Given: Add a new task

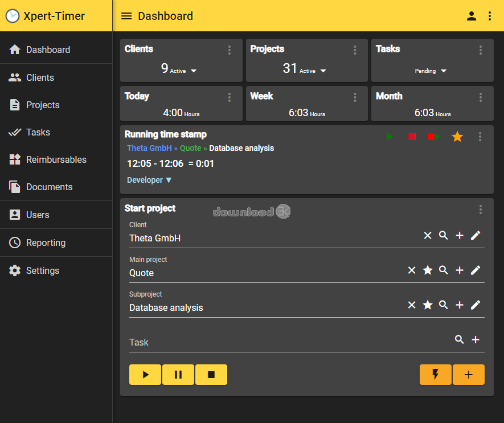Looking at the screenshot, I should pyautogui.click(x=476, y=340).
